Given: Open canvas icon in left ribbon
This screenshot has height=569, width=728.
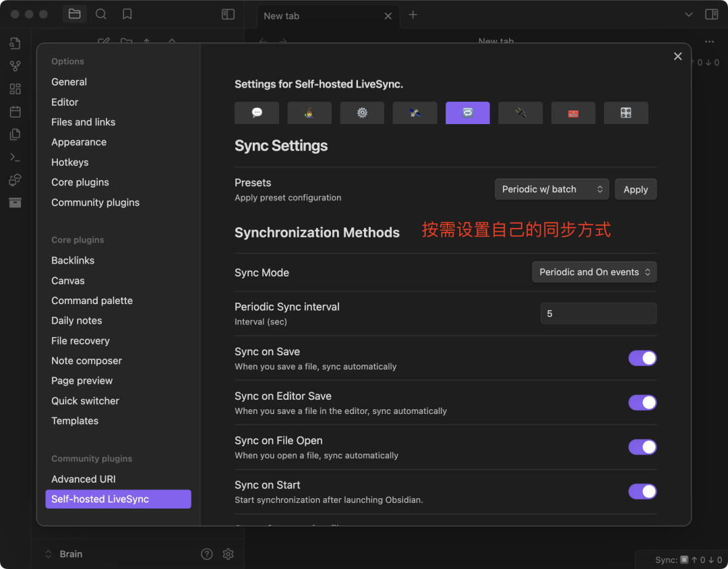Looking at the screenshot, I should 15,89.
